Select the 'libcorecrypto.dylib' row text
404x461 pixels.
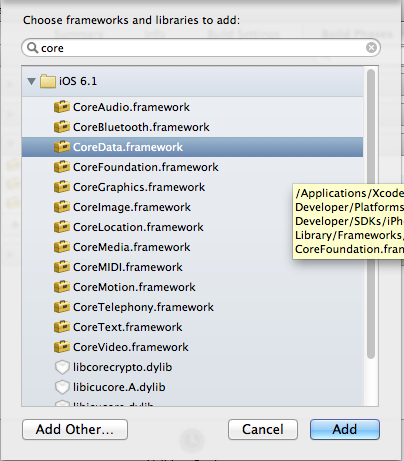(123, 368)
